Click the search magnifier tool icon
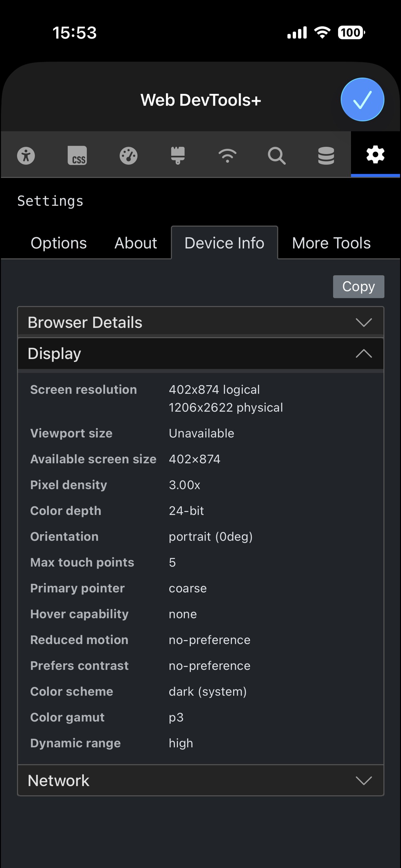Image resolution: width=401 pixels, height=868 pixels. (277, 155)
